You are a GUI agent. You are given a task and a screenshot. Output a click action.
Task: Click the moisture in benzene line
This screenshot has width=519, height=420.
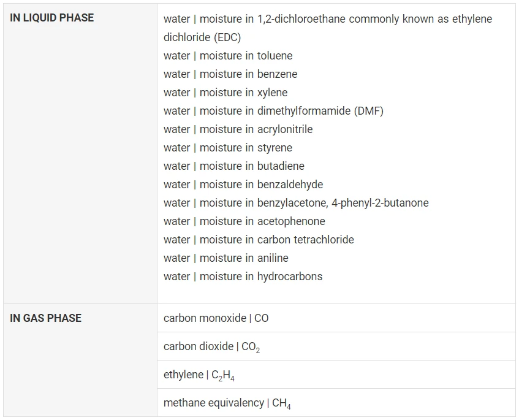(x=230, y=74)
